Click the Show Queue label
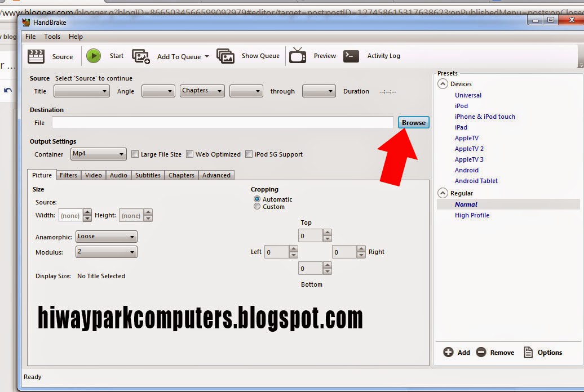The height and width of the screenshot is (392, 584). pos(260,56)
